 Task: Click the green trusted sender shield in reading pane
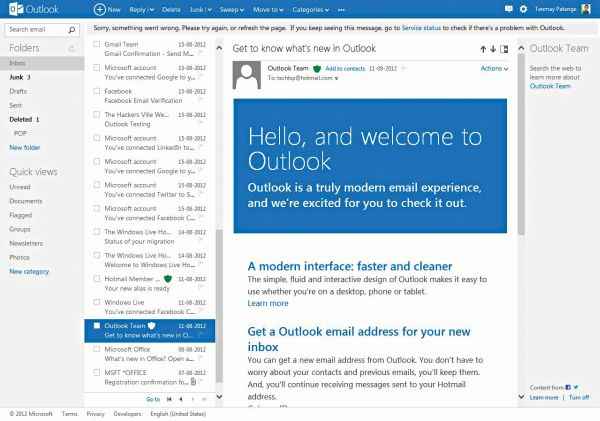[x=316, y=69]
